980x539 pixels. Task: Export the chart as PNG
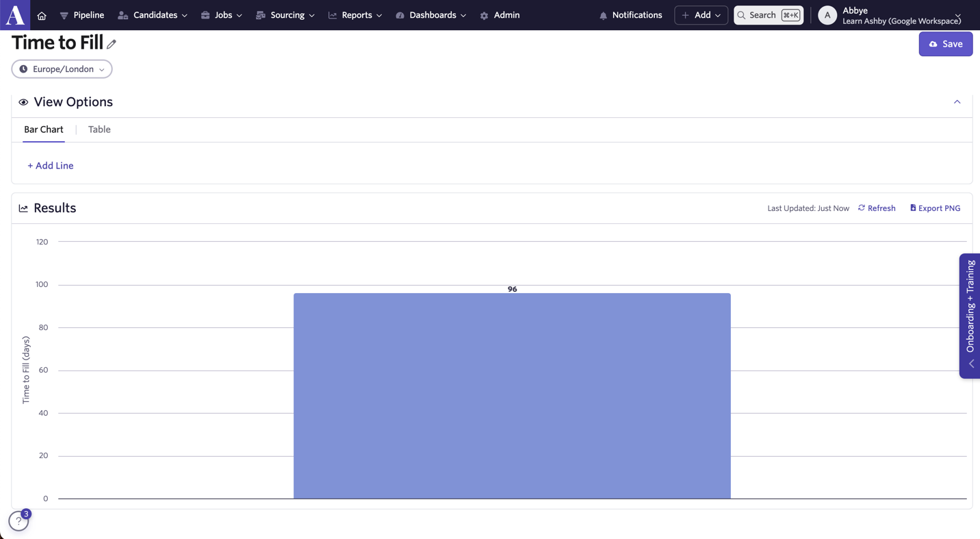(x=935, y=208)
